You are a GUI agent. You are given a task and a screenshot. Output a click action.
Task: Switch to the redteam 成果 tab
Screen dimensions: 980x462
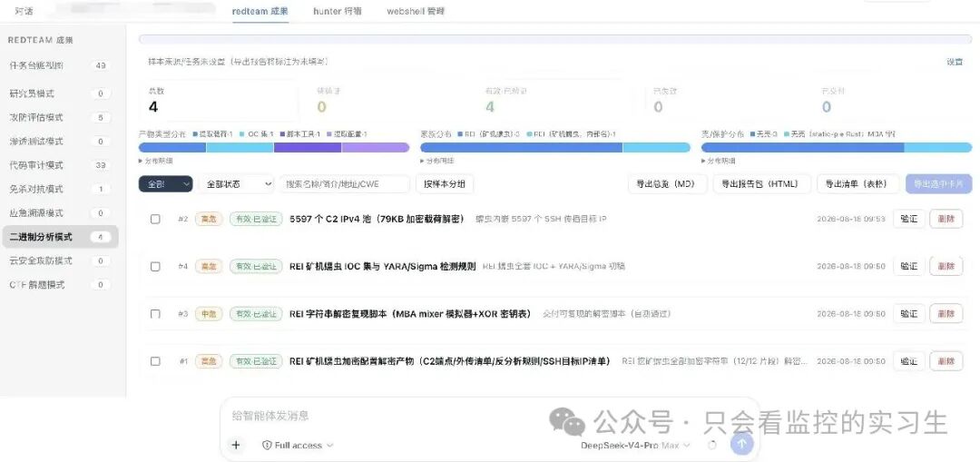(x=260, y=11)
